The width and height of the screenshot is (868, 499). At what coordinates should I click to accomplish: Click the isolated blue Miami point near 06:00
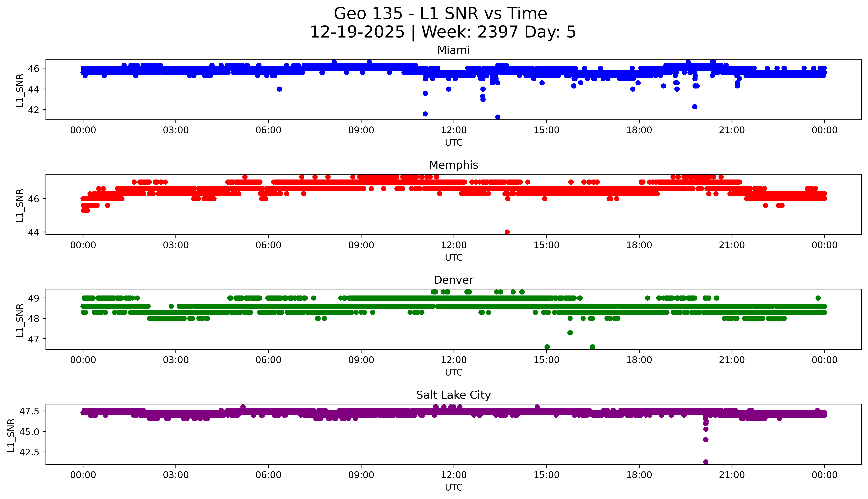[279, 89]
